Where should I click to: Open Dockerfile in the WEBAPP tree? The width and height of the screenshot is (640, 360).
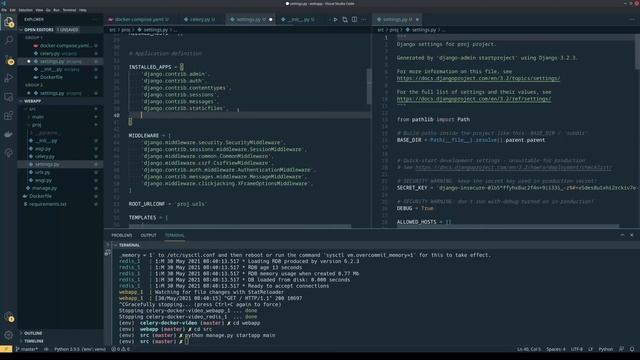point(60,196)
